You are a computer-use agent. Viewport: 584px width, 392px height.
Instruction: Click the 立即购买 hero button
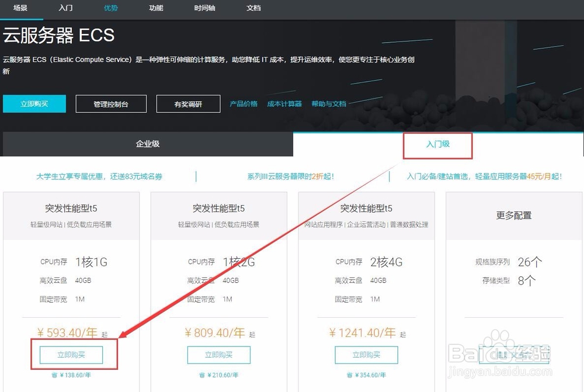[x=34, y=103]
